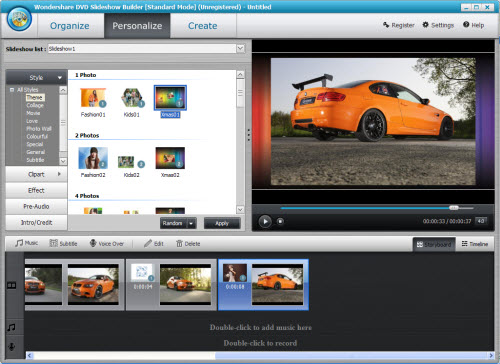Stop the preview playback
500x364 pixels.
click(280, 221)
